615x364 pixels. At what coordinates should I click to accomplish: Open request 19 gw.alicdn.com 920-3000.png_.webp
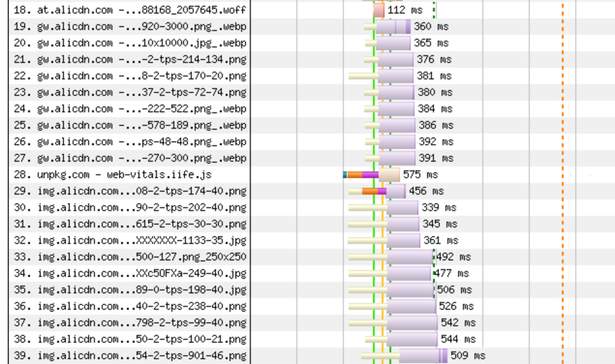coord(130,26)
